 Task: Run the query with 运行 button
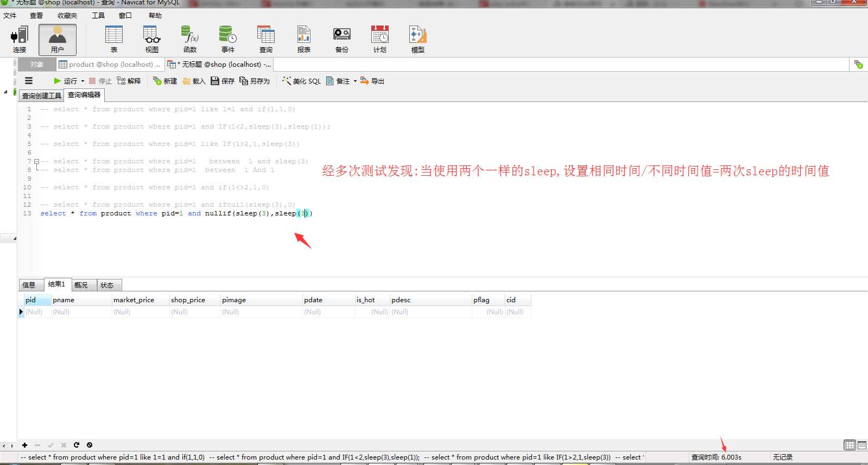(x=65, y=81)
